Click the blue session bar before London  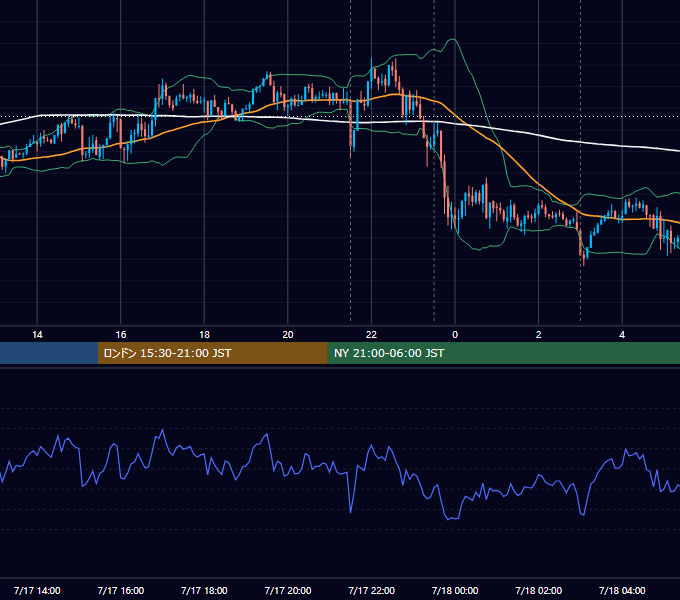coord(49,353)
